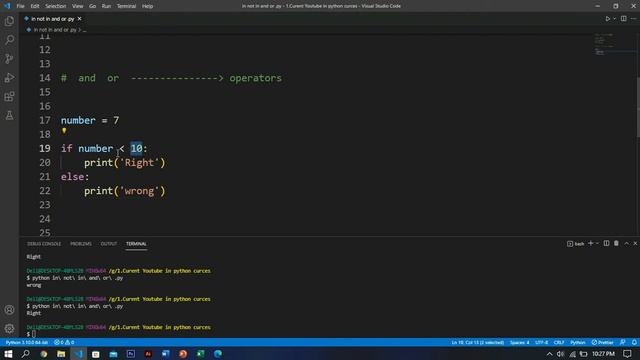Viewport: 640px width, 360px height.
Task: Click the lightbulb code action icon
Action: (x=64, y=131)
